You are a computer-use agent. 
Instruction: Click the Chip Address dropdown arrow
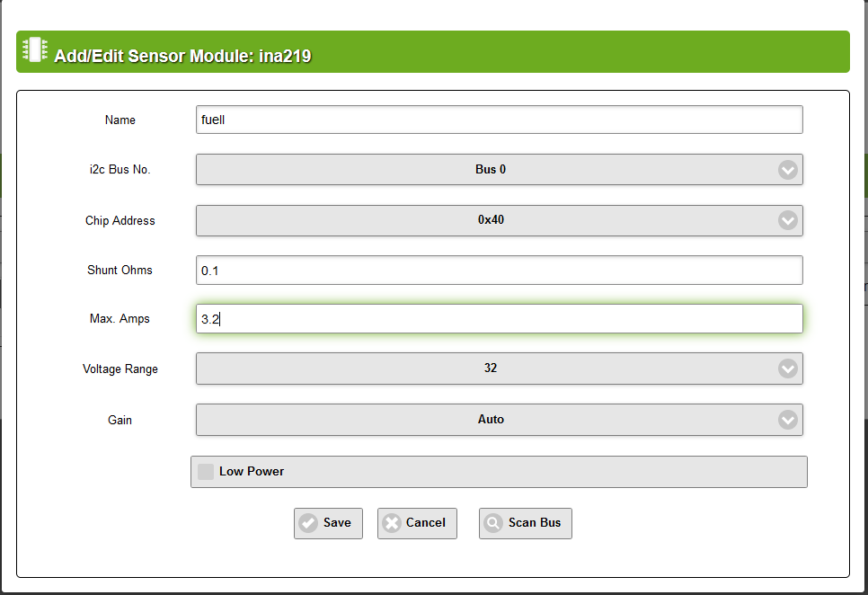(788, 220)
